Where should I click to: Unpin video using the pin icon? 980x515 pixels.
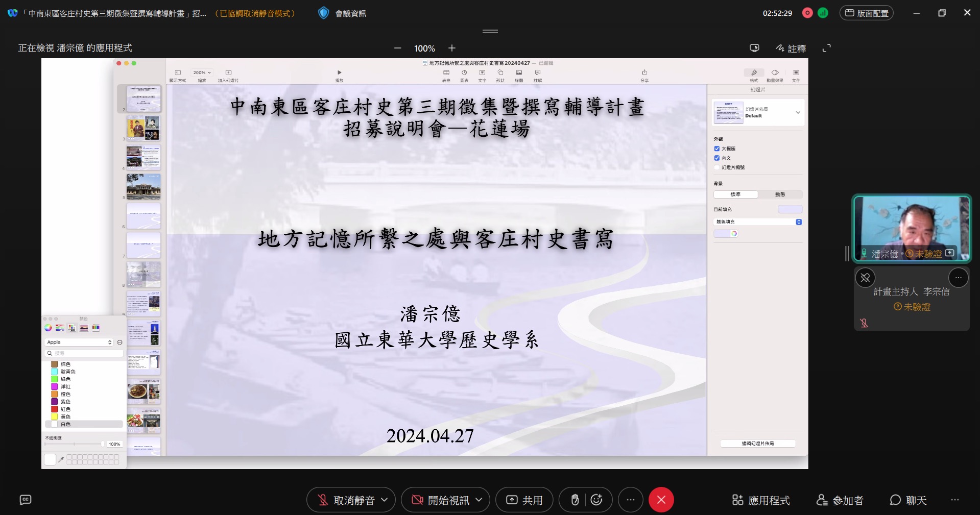click(865, 278)
